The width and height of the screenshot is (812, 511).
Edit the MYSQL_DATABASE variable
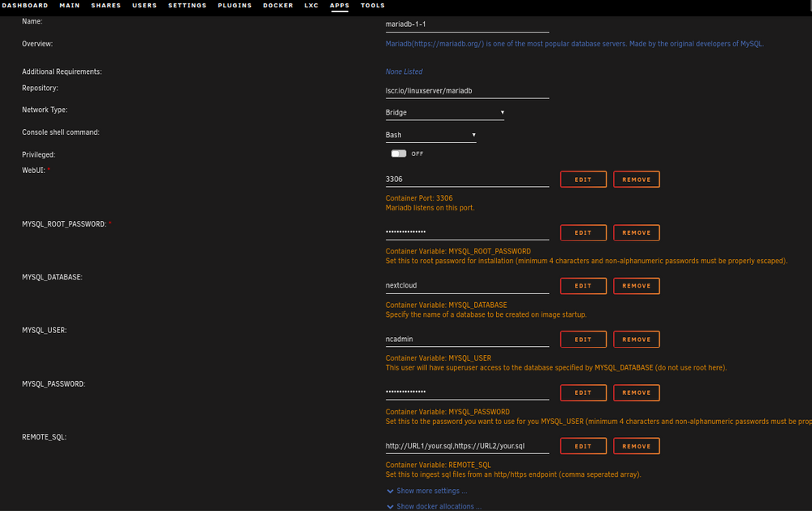tap(583, 286)
